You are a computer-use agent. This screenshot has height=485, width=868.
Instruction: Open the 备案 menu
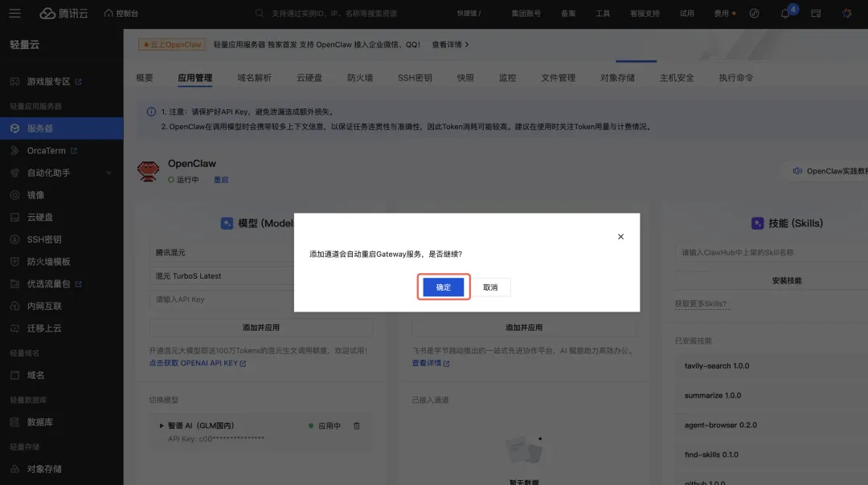568,14
